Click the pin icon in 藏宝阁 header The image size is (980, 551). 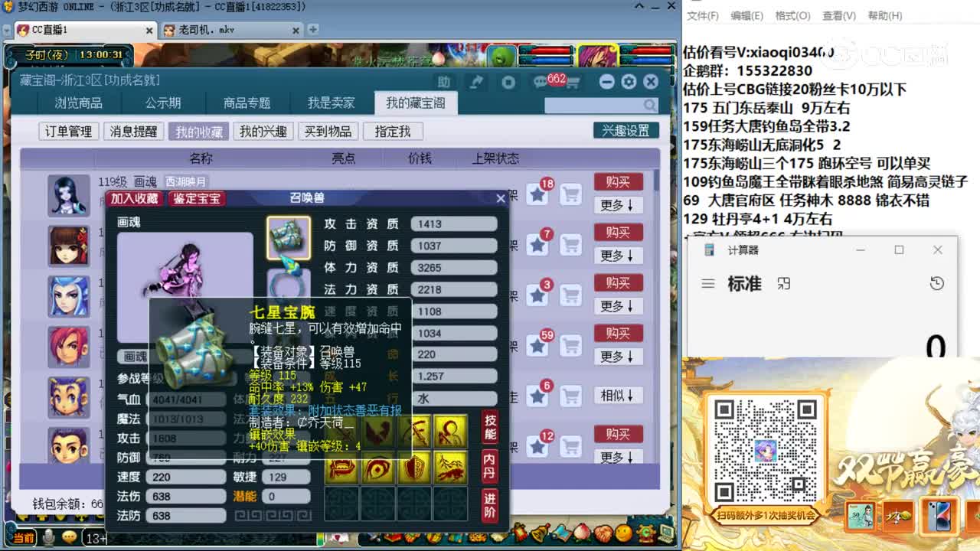[x=476, y=82]
